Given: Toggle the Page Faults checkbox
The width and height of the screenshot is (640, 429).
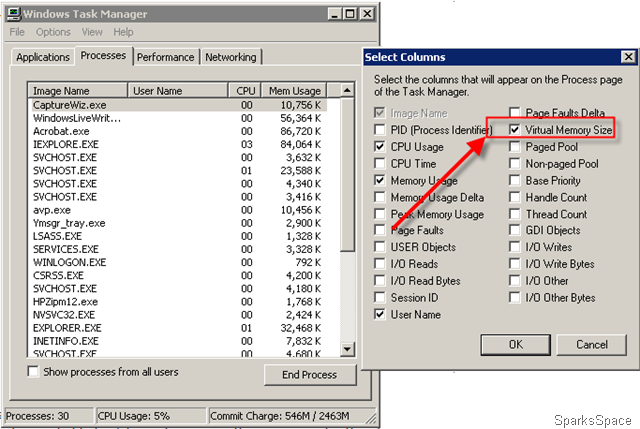Looking at the screenshot, I should (x=380, y=230).
